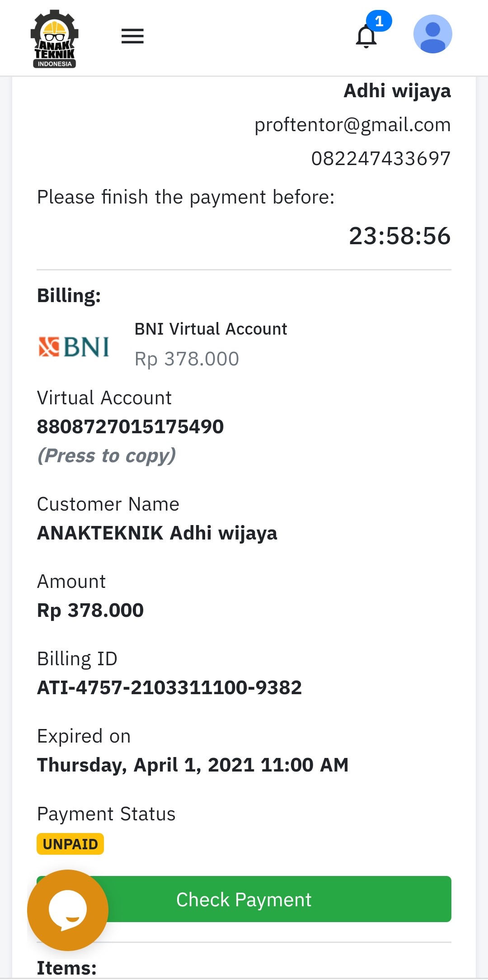Select the billing ID ATI-4757-2103311100-9382
Image resolution: width=488 pixels, height=980 pixels.
[x=169, y=687]
